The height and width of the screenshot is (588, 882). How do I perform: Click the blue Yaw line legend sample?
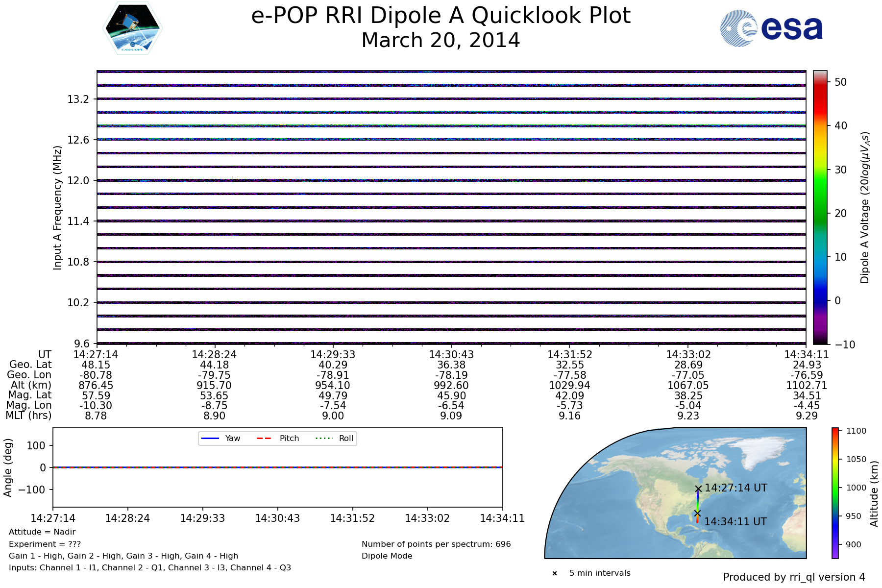coord(210,438)
